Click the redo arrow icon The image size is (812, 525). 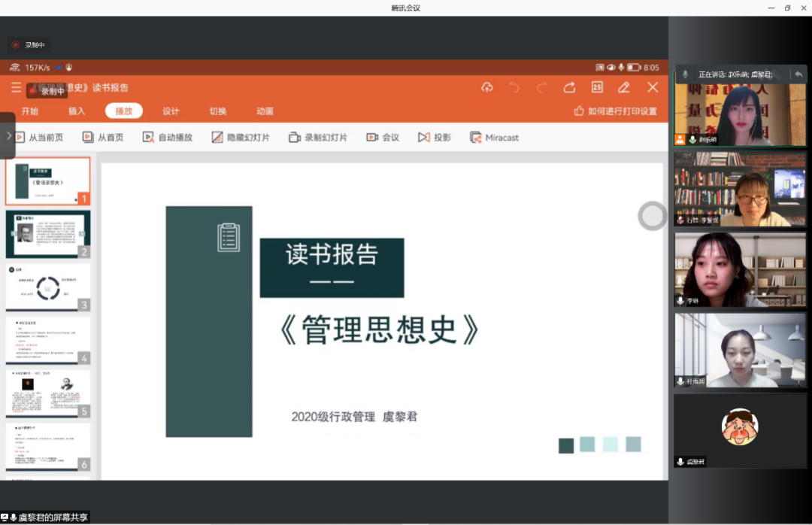(541, 87)
